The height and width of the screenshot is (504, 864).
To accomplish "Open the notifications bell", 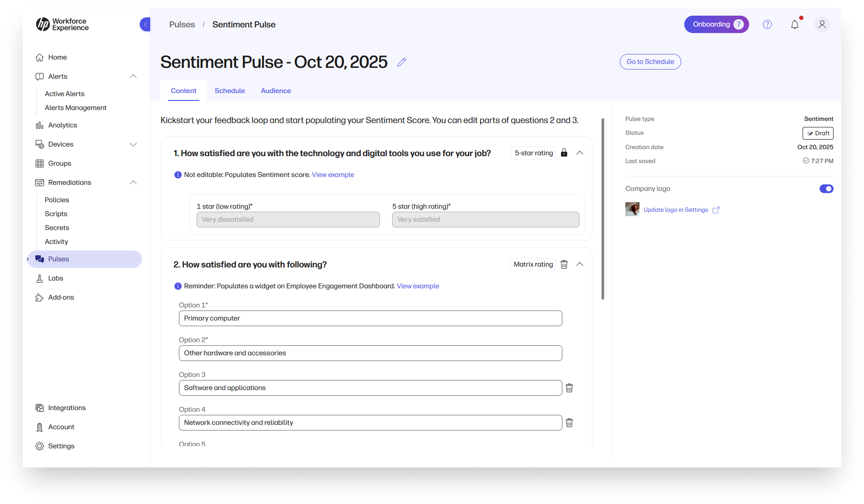I will [794, 24].
